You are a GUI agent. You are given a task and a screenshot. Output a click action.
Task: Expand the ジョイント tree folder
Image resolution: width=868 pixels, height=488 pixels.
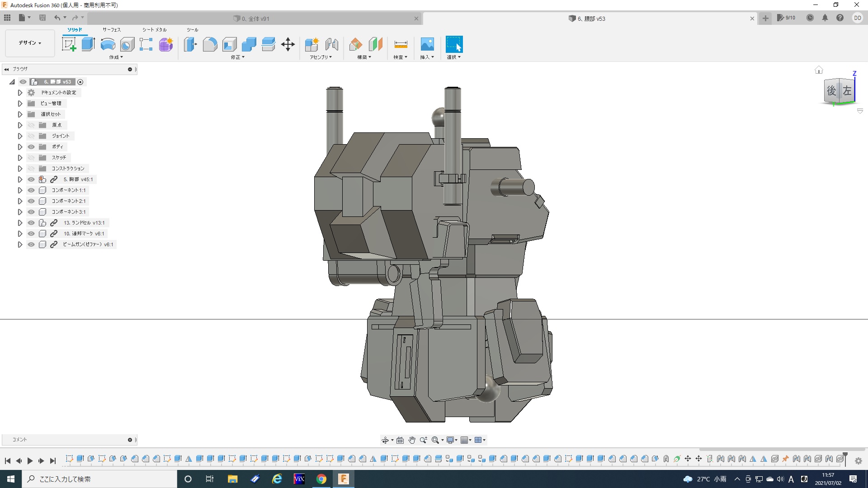tap(20, 136)
